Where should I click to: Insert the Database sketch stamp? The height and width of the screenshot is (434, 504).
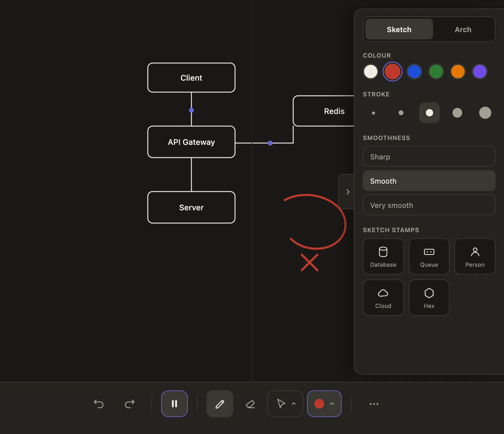tap(383, 257)
